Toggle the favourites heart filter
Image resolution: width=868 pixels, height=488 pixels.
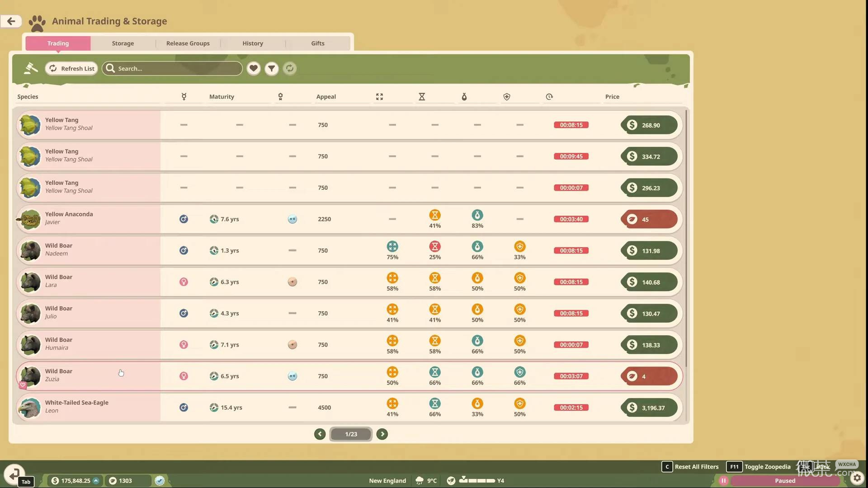click(x=254, y=68)
